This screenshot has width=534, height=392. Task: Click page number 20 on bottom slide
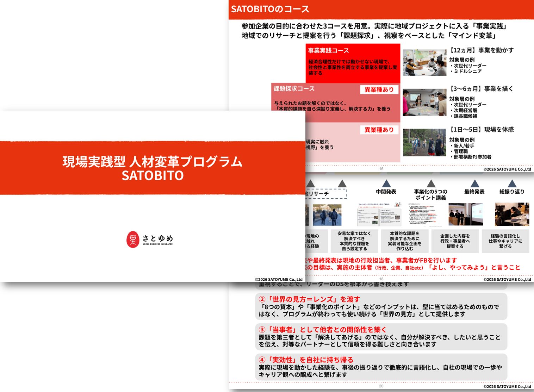click(x=381, y=386)
